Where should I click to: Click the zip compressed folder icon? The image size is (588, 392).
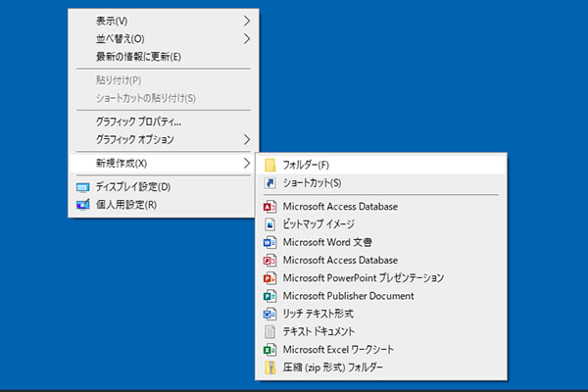[x=270, y=367]
